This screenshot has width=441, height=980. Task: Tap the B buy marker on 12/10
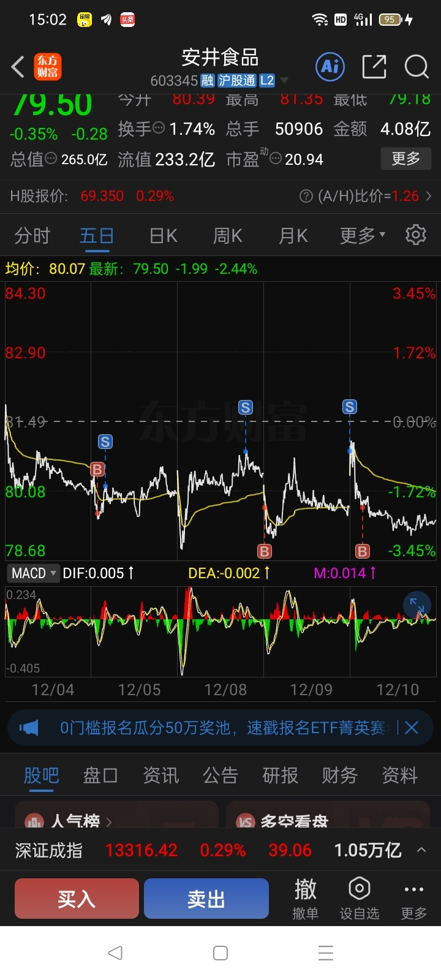coord(363,551)
